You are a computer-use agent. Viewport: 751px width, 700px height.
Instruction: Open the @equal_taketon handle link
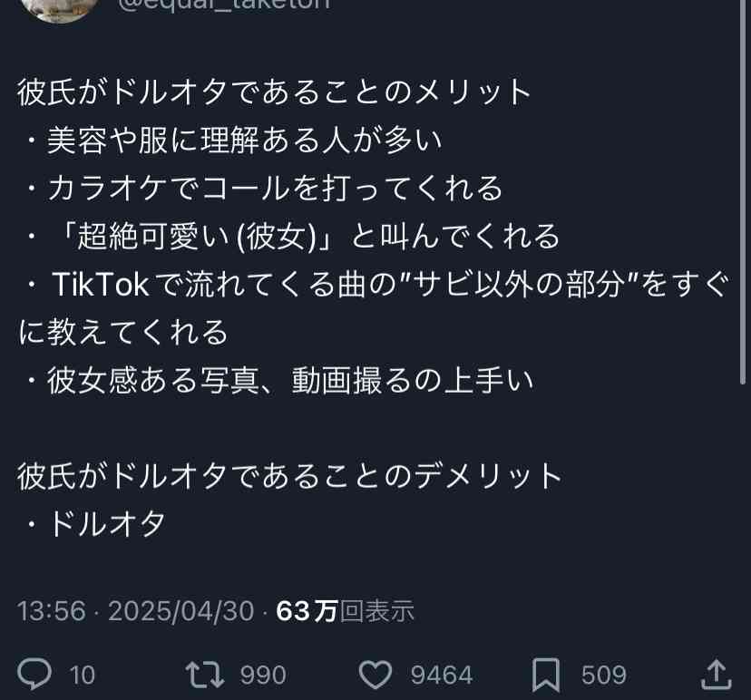pyautogui.click(x=223, y=5)
